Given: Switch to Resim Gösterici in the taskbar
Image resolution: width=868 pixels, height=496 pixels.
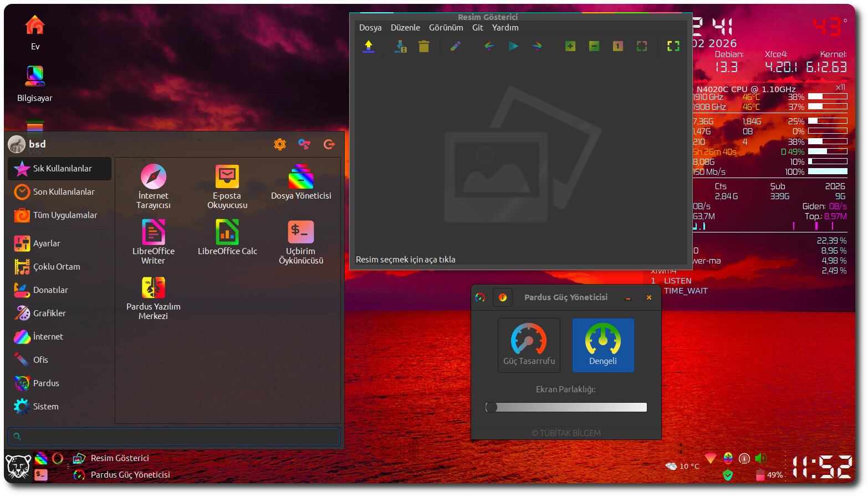Looking at the screenshot, I should (x=119, y=458).
